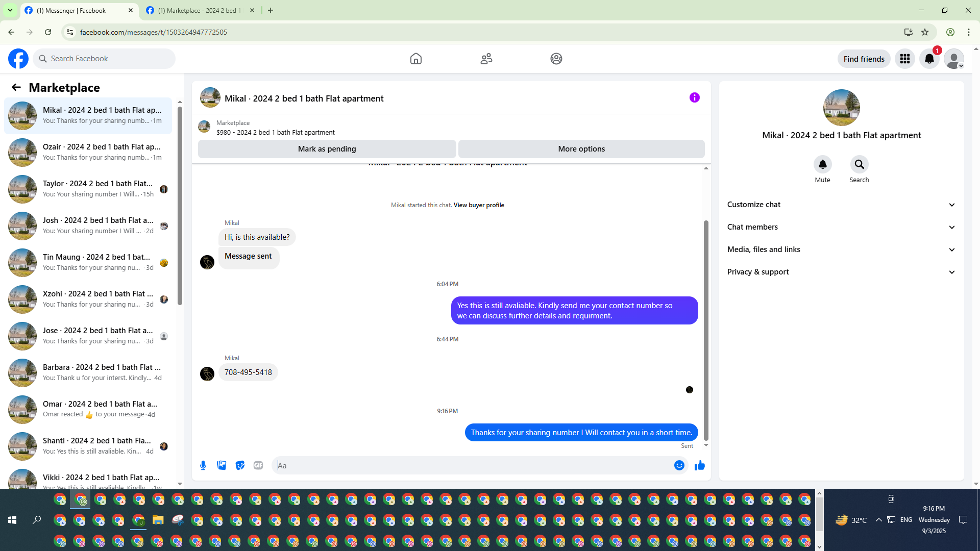Image resolution: width=980 pixels, height=551 pixels.
Task: Open the emoji picker
Action: (x=679, y=465)
